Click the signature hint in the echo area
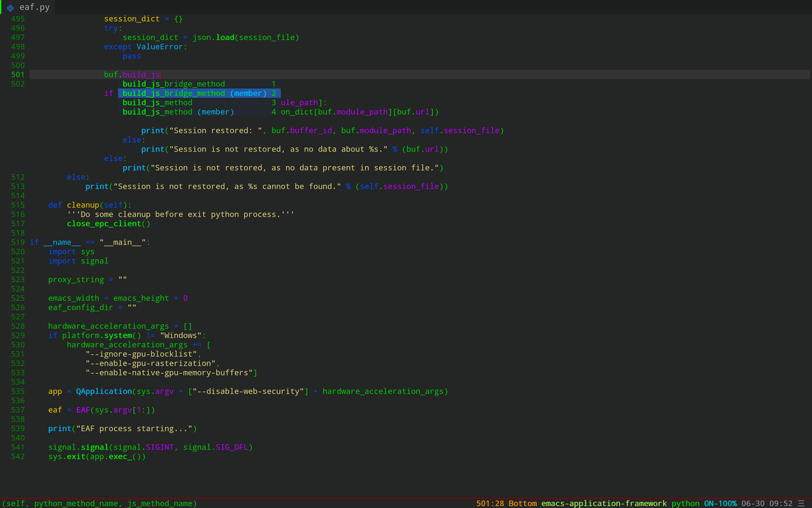Image resolution: width=812 pixels, height=508 pixels. pos(100,504)
